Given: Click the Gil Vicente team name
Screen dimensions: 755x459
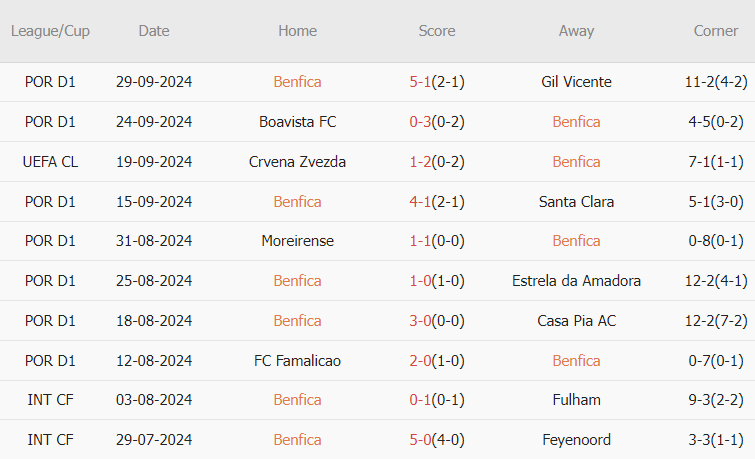Looking at the screenshot, I should 576,82.
